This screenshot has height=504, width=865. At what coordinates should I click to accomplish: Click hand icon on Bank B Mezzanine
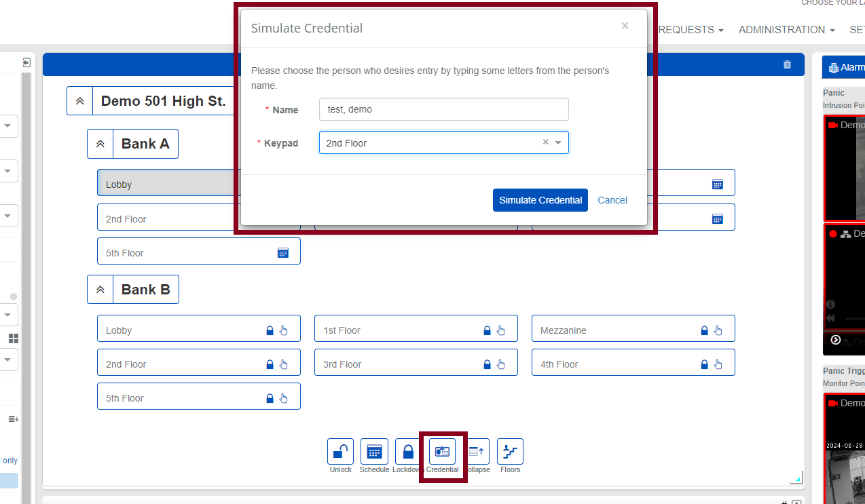pyautogui.click(x=718, y=330)
